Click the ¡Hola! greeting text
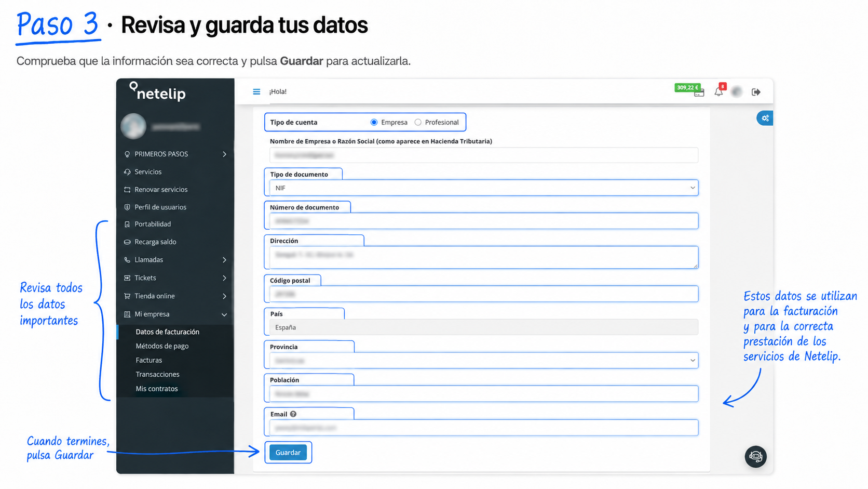This screenshot has width=868, height=489. coord(278,92)
